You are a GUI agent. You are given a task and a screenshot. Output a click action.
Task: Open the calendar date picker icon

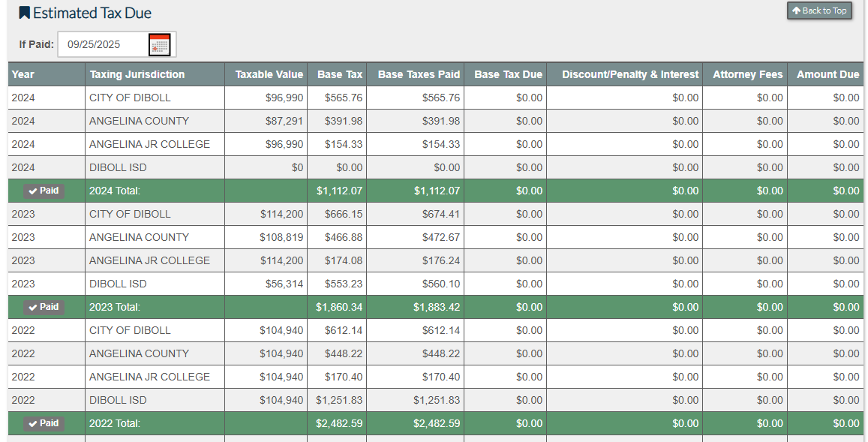159,45
